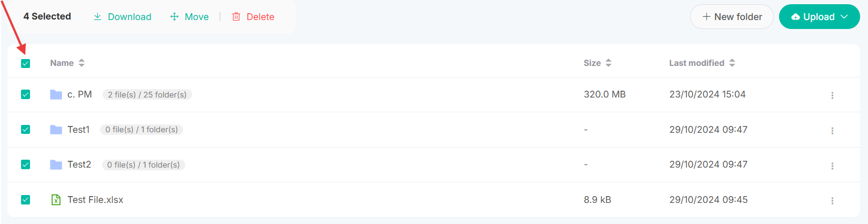The height and width of the screenshot is (224, 868).
Task: Move the selected items
Action: tap(189, 17)
